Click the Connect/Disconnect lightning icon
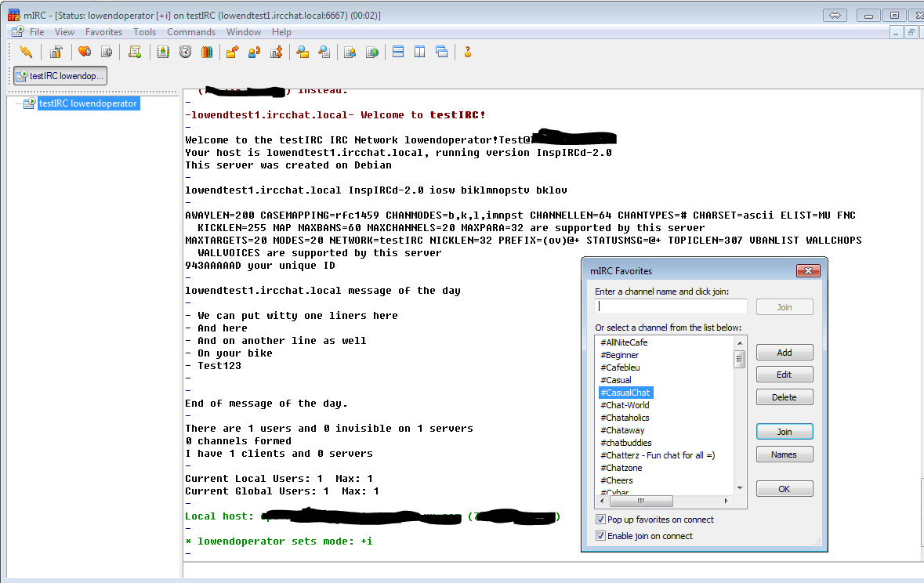This screenshot has width=924, height=583. click(25, 52)
